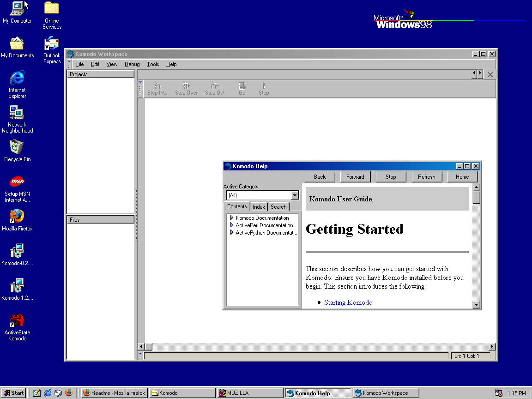Click the Refresh button in Komodo Help

pyautogui.click(x=427, y=177)
